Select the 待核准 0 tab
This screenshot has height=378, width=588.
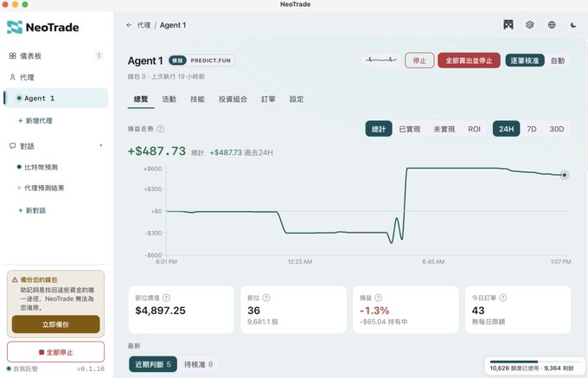tap(198, 364)
